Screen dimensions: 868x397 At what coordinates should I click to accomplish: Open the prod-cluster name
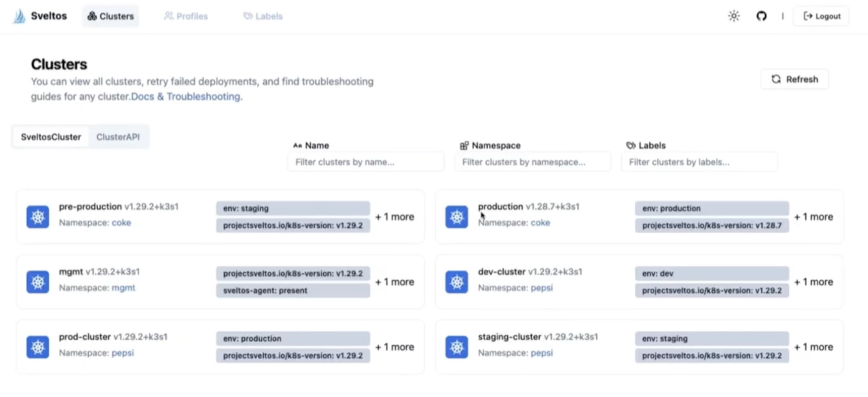[85, 337]
